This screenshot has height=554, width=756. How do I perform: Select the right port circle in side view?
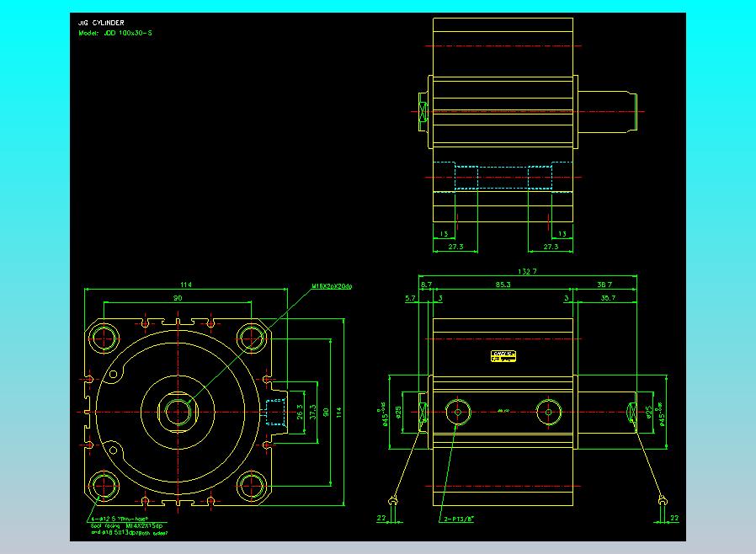pyautogui.click(x=549, y=413)
